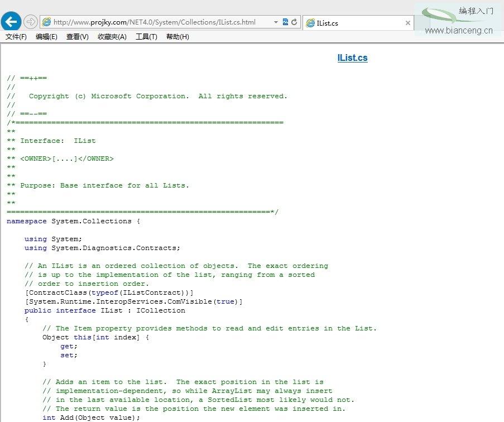Image resolution: width=504 pixels, height=422 pixels.
Task: Click the 'set;' accessor line
Action: click(69, 355)
